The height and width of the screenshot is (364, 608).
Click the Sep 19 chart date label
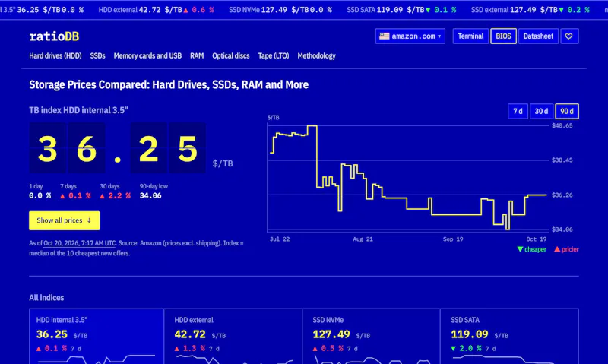pyautogui.click(x=453, y=239)
